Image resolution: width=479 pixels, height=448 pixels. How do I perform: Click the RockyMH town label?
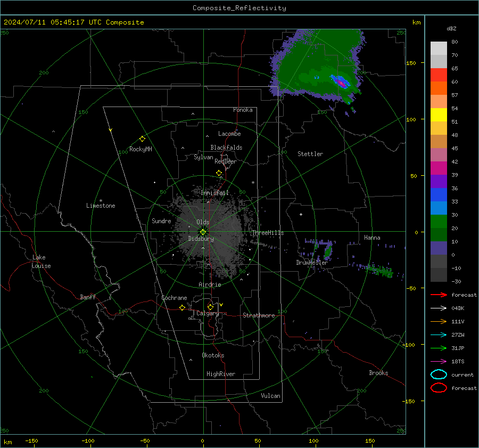(x=141, y=149)
